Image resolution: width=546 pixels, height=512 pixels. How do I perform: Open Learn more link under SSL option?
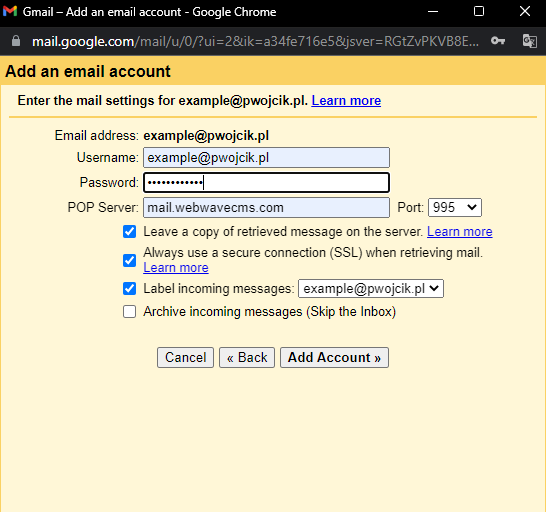coord(176,267)
